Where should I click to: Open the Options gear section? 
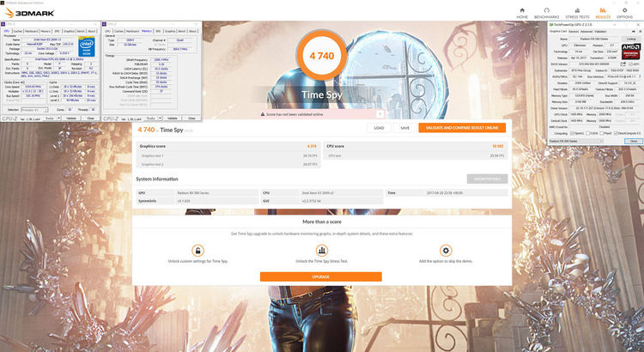625,13
